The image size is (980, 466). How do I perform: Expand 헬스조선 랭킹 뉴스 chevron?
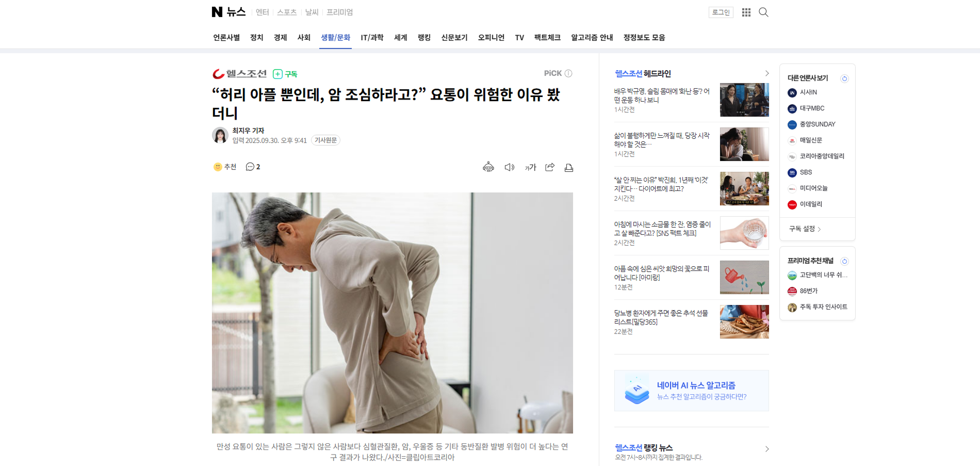[766, 449]
